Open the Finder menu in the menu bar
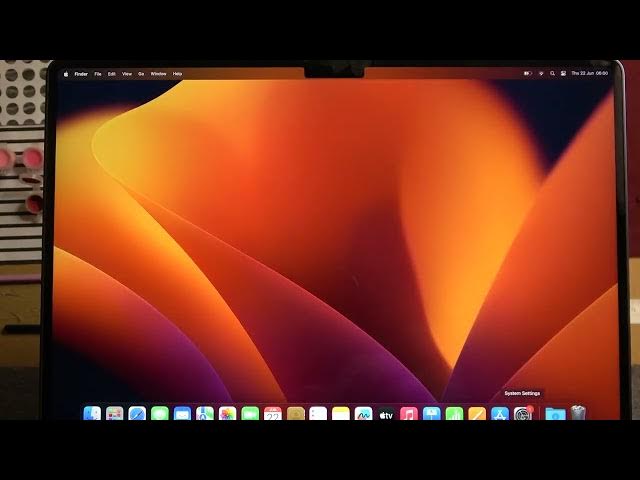Screen dimensions: 640x480 tap(81, 74)
